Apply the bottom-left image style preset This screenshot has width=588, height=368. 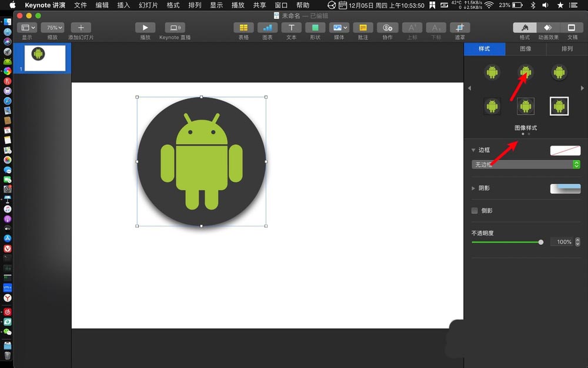(492, 106)
